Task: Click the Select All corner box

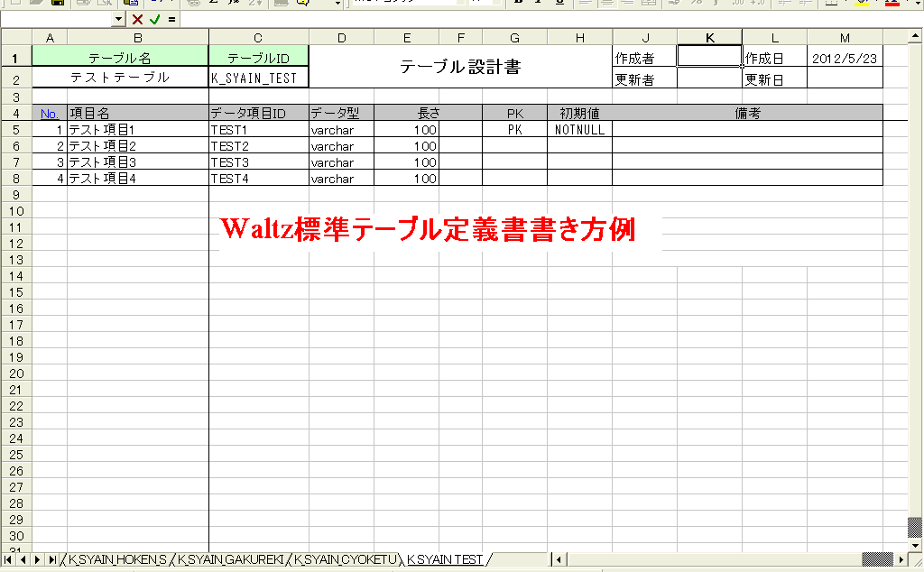Action: [15, 37]
